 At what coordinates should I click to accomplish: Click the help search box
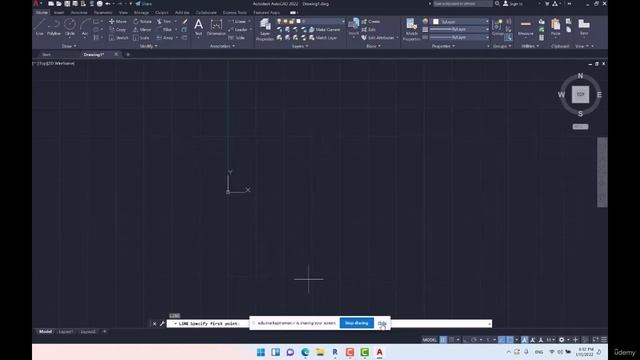pos(462,4)
